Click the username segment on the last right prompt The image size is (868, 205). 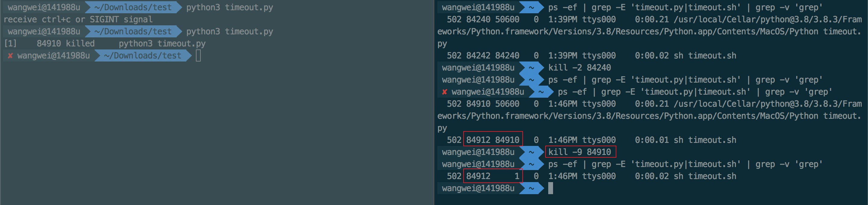(x=478, y=188)
